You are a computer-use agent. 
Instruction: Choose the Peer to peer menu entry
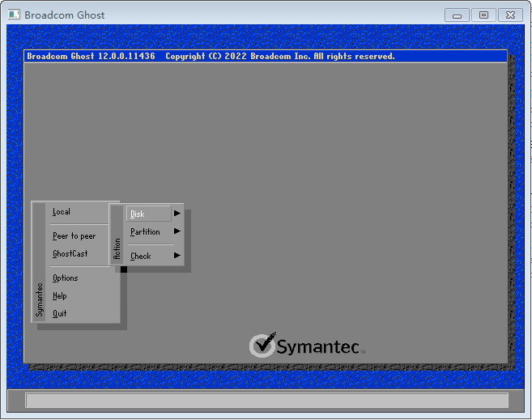coord(74,236)
